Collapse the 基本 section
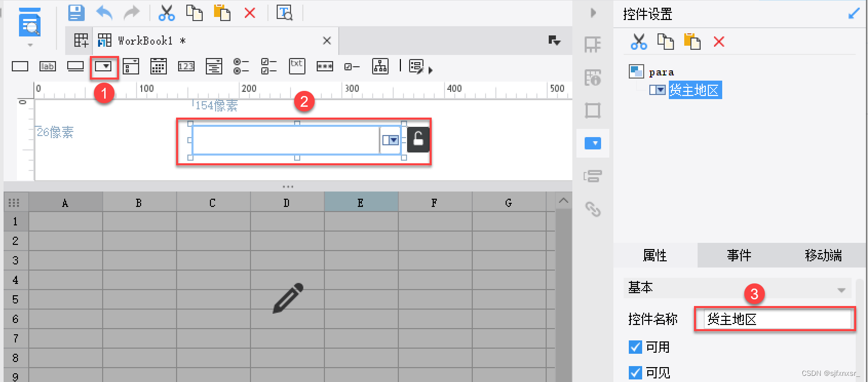 [841, 290]
